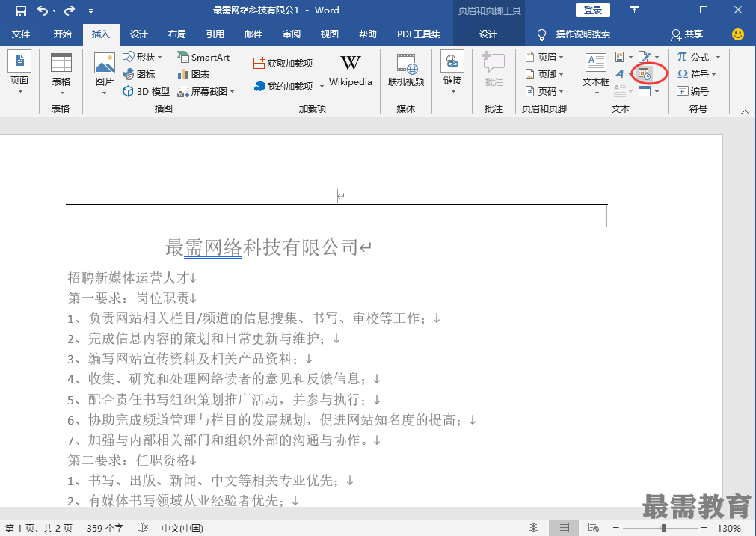Switch to print layout view
Viewport: 756px width, 536px height.
(x=563, y=528)
